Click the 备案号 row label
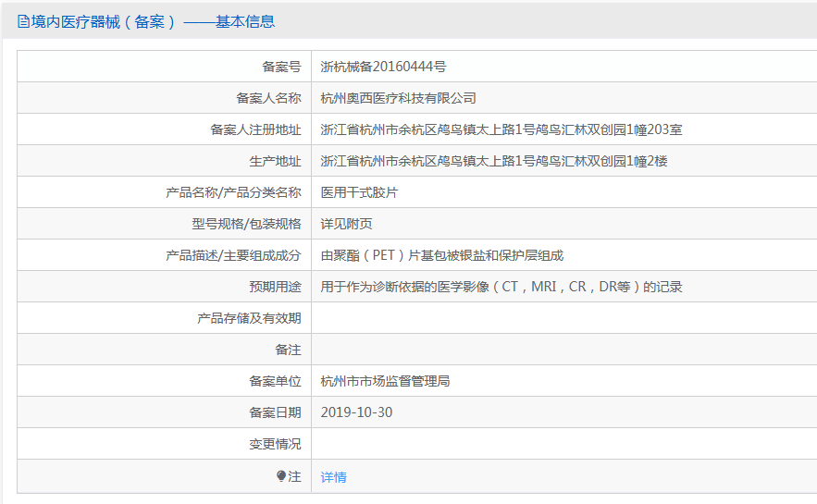 tap(281, 67)
